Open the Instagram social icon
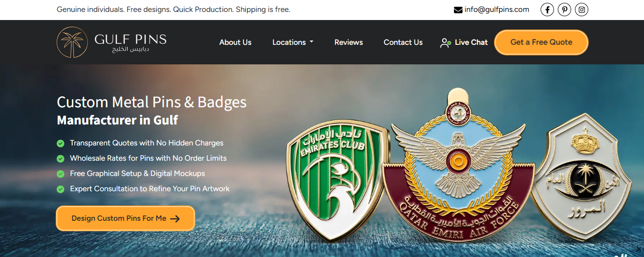The height and width of the screenshot is (257, 644). pos(582,10)
